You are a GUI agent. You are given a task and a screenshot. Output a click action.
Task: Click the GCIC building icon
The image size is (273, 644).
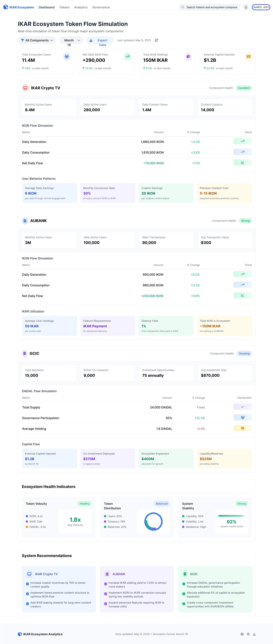pos(24,353)
